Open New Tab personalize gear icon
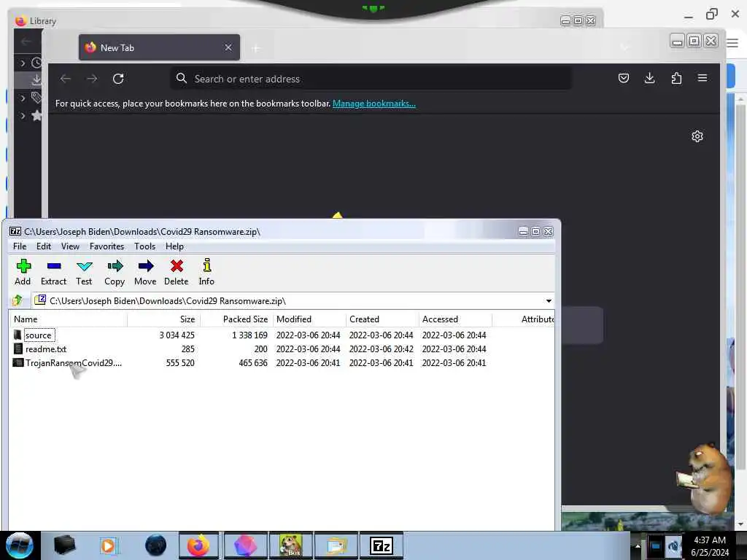747x560 pixels. [x=697, y=136]
